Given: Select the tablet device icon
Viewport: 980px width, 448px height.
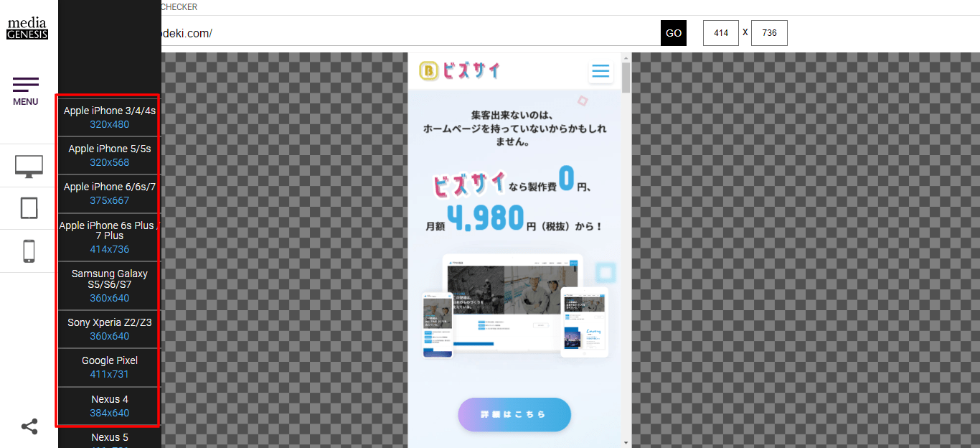Looking at the screenshot, I should (x=29, y=208).
